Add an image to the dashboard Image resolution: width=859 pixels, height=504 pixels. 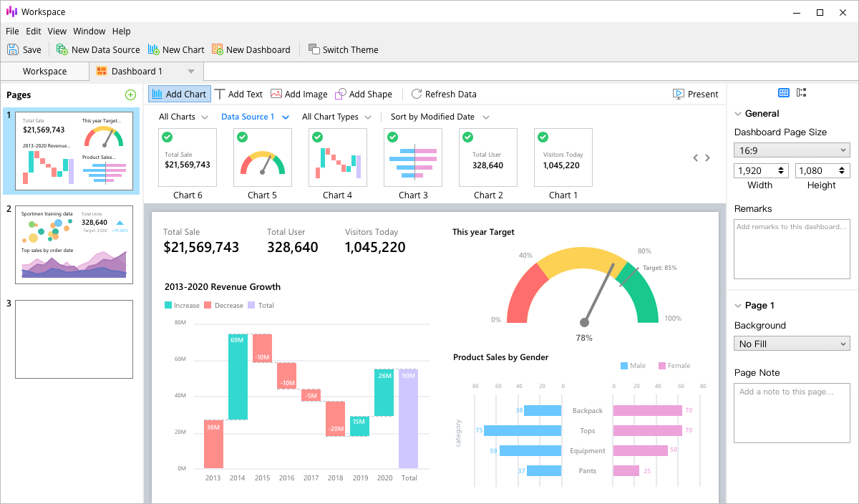[299, 94]
